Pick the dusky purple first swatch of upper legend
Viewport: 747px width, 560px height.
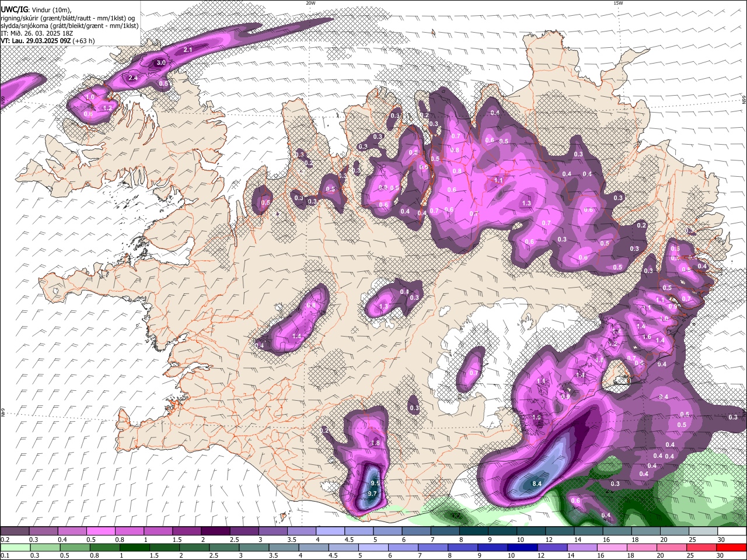[x=15, y=531]
